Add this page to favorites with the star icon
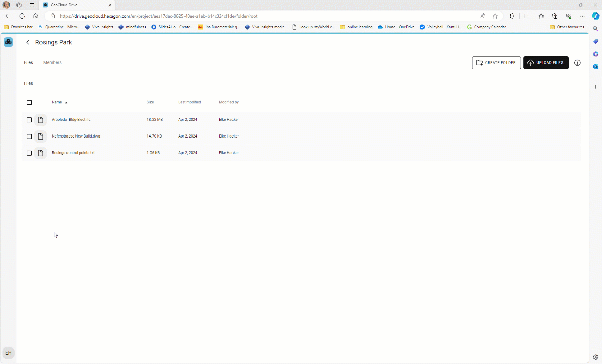The image size is (602, 364). pyautogui.click(x=495, y=16)
